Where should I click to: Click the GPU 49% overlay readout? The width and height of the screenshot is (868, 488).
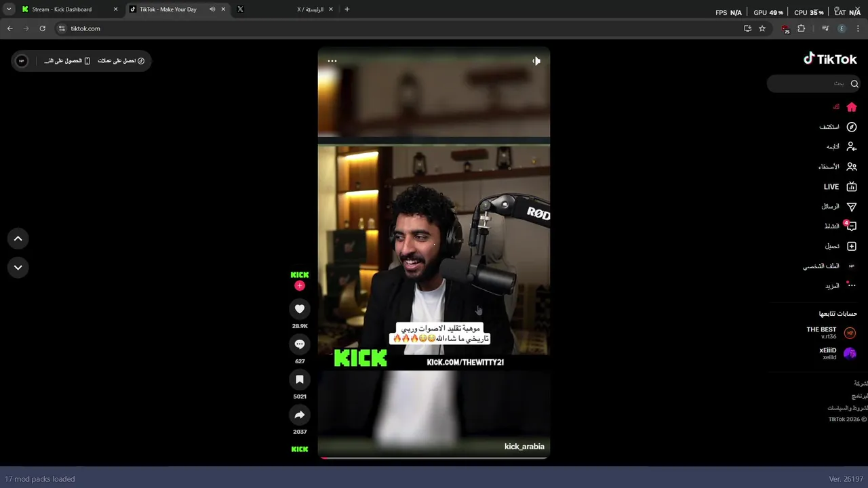[x=768, y=12]
